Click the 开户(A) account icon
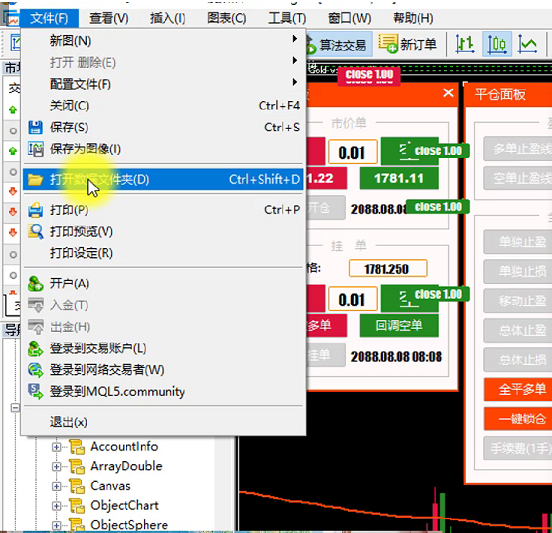This screenshot has width=552, height=533. [35, 284]
